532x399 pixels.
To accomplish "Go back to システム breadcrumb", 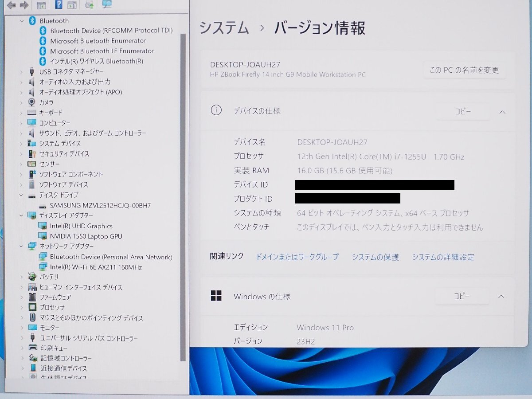I will pos(224,28).
